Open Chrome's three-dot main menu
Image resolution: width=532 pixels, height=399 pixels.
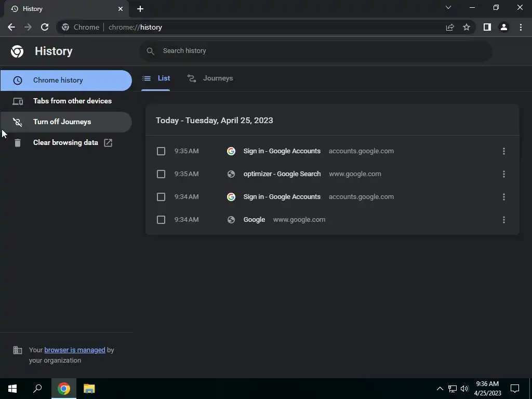point(521,27)
